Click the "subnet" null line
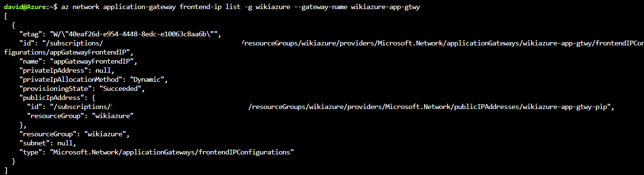The image size is (644, 175). tap(47, 143)
